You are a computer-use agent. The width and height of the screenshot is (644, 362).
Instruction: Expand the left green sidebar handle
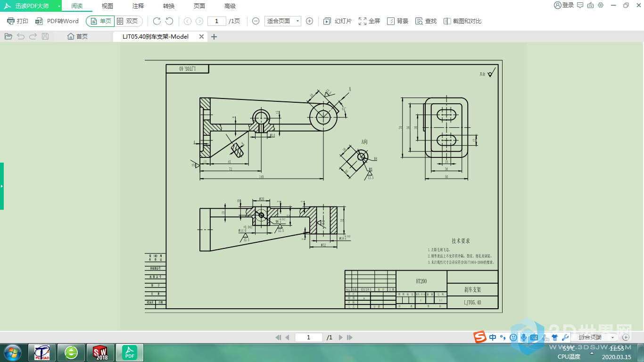[x=2, y=186]
